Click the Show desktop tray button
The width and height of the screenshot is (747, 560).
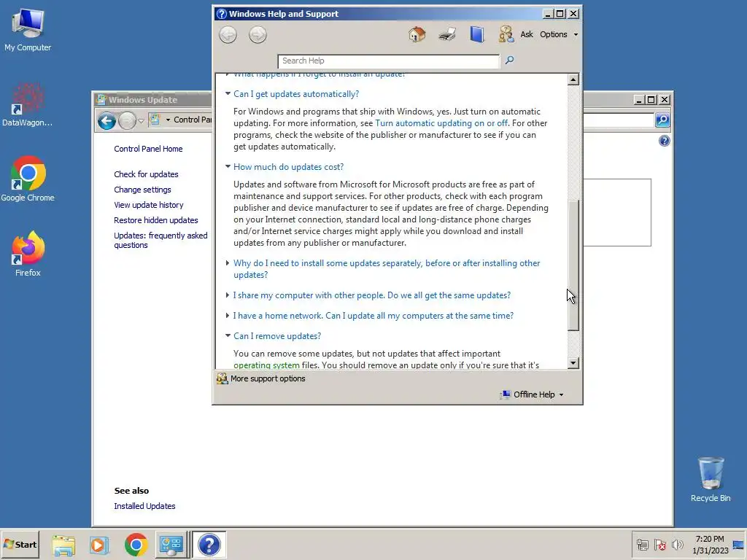[x=739, y=545]
